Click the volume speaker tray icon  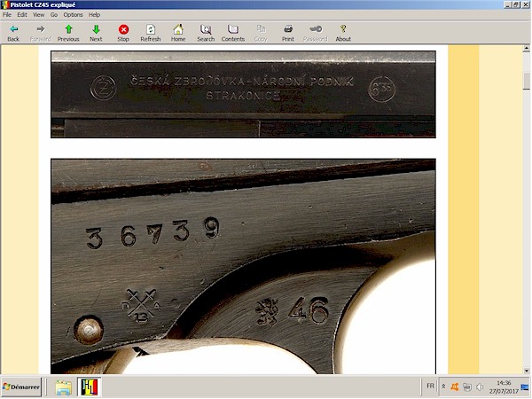(x=480, y=387)
